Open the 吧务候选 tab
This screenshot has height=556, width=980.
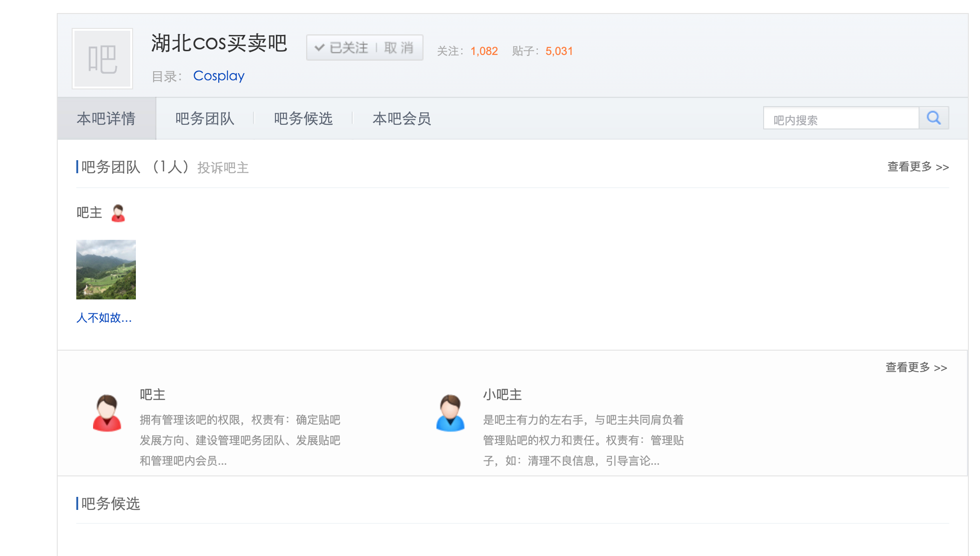[x=303, y=119]
